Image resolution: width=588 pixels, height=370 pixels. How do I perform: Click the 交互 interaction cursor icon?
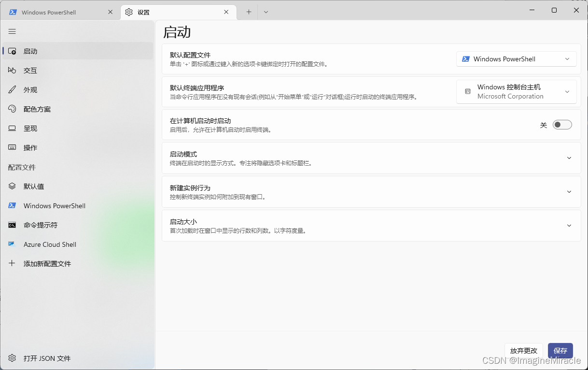click(x=12, y=71)
